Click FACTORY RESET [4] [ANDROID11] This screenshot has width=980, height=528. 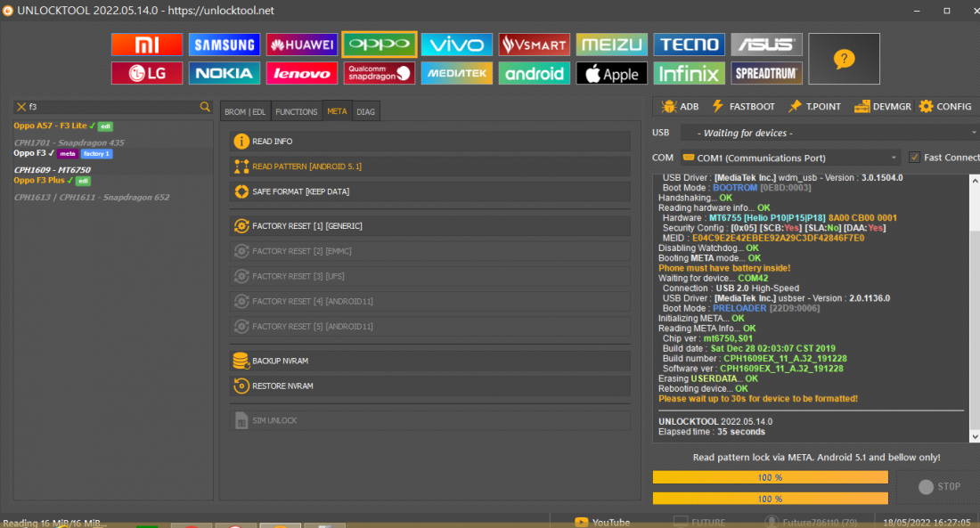(430, 301)
